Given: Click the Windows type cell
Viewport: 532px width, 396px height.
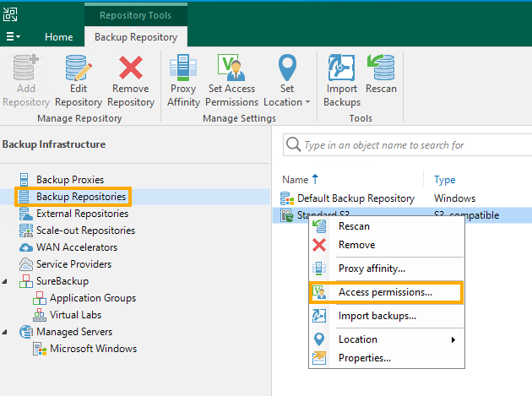Looking at the screenshot, I should 454,198.
